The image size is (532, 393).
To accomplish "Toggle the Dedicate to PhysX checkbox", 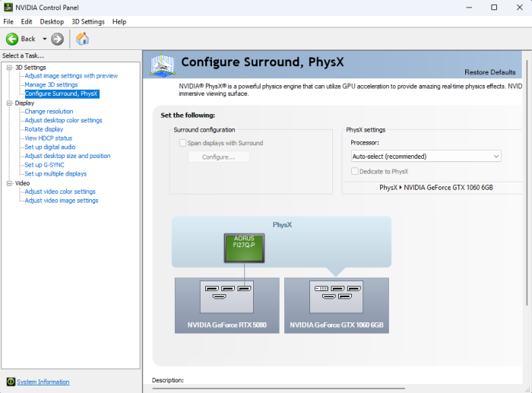I will (355, 172).
